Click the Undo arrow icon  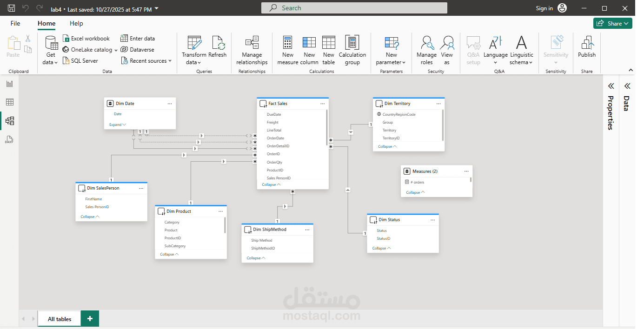26,8
